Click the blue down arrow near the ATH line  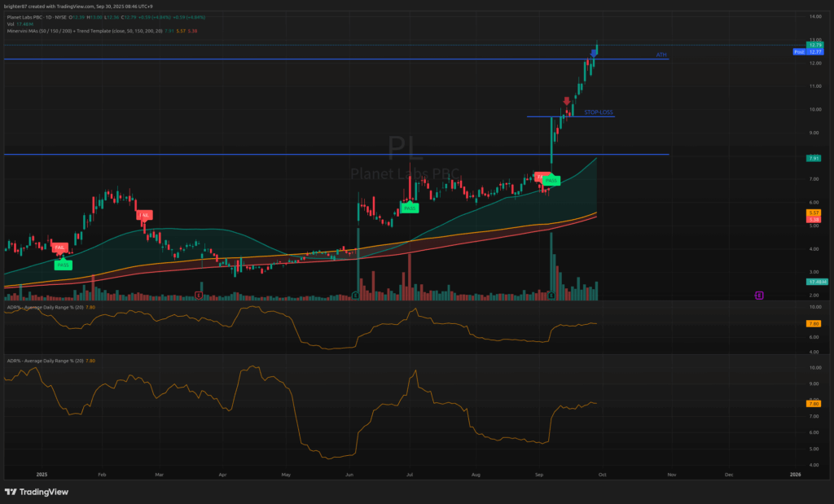tap(594, 53)
